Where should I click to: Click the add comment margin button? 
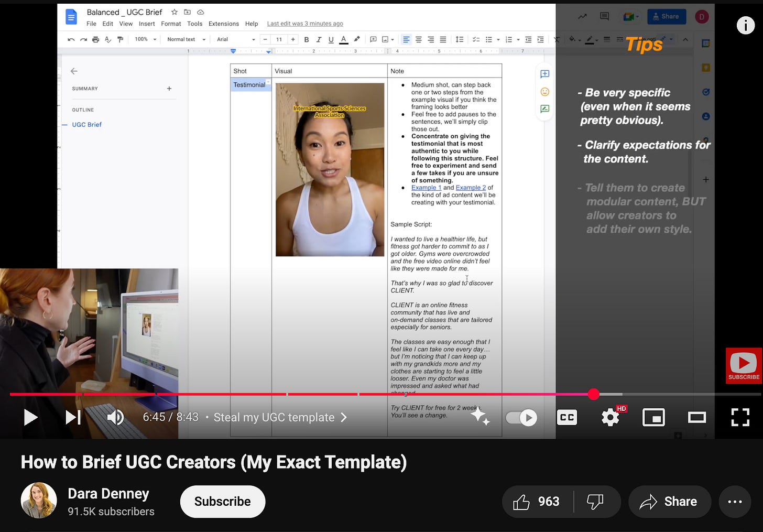(x=545, y=74)
